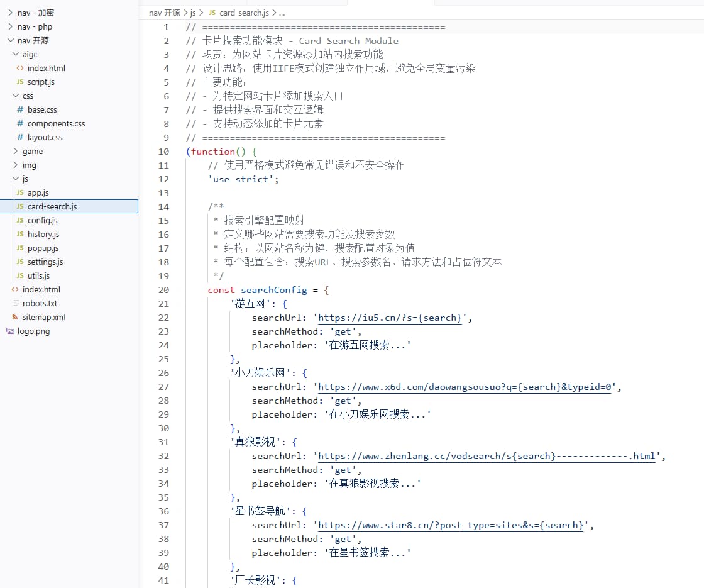Follow the iu5.cn search URL link
The image size is (704, 588).
pyautogui.click(x=390, y=318)
